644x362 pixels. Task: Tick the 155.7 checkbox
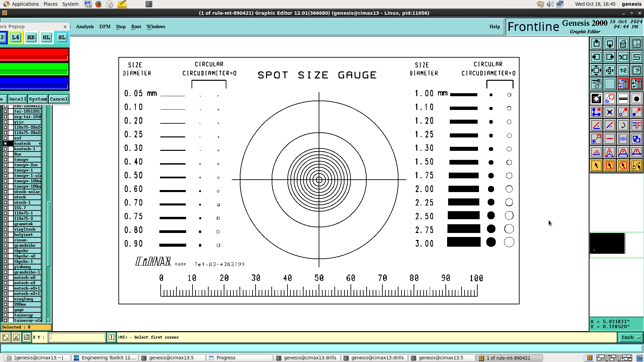coord(5,208)
